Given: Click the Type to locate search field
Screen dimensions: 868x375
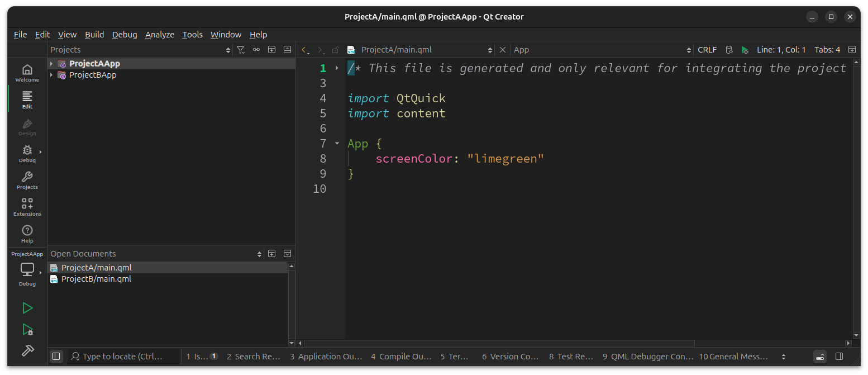Looking at the screenshot, I should pos(123,356).
